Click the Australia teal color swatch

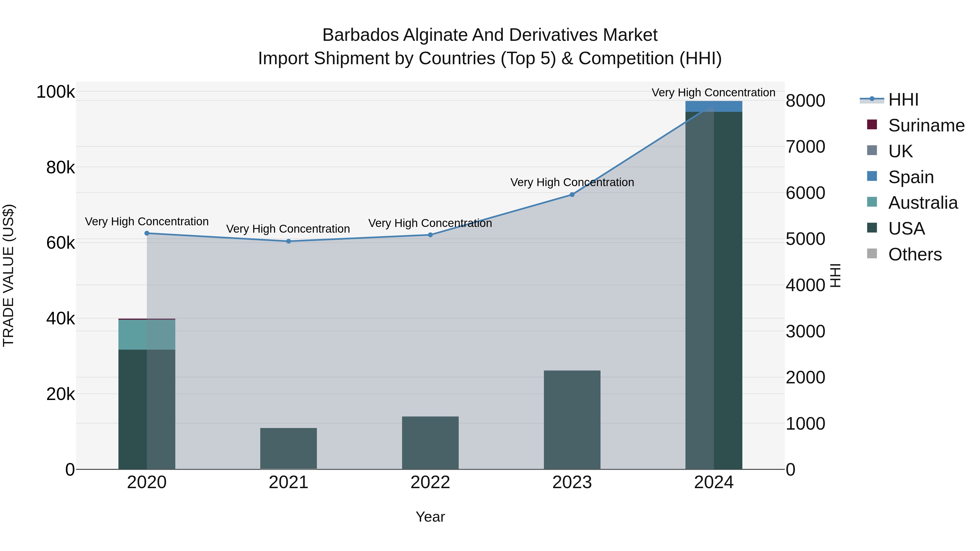872,202
